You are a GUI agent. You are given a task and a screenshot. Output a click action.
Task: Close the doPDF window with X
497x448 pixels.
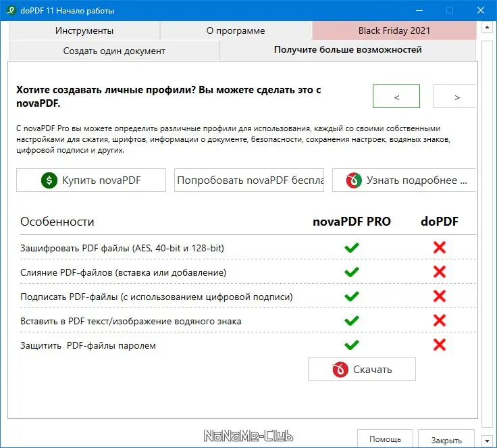(481, 10)
